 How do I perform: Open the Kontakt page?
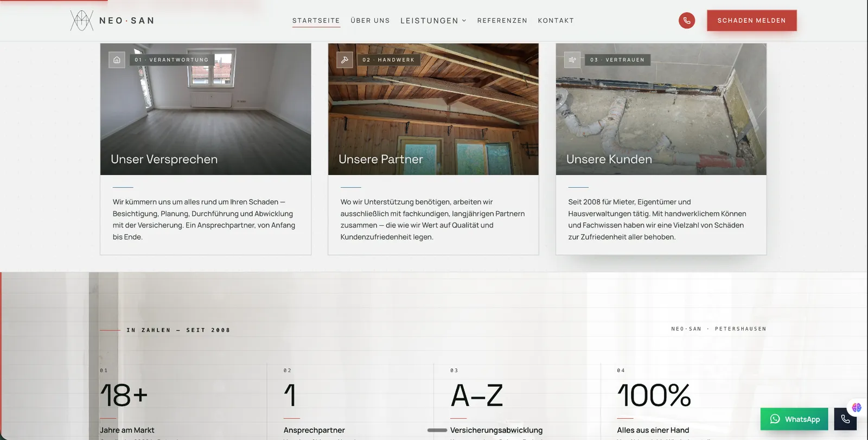pos(556,21)
